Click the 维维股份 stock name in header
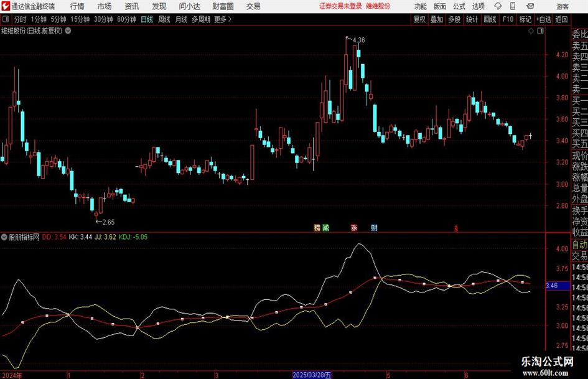This screenshot has height=379, width=588. 378,6
